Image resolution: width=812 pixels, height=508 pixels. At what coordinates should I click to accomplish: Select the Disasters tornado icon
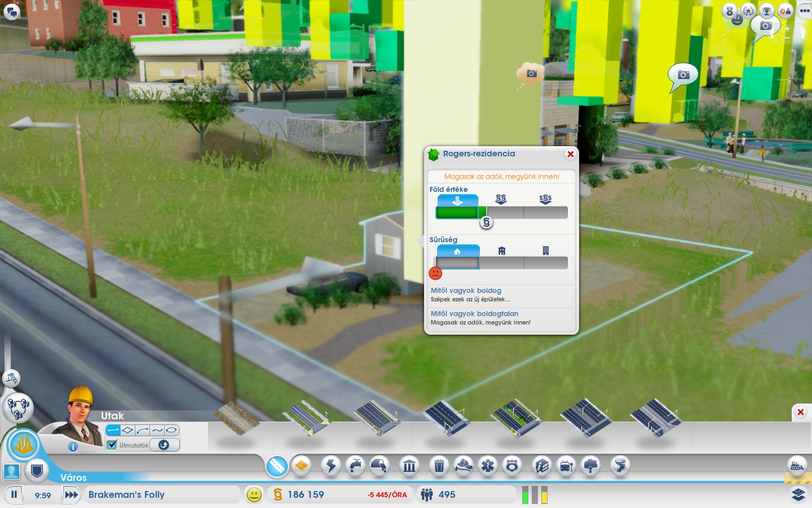click(x=620, y=466)
